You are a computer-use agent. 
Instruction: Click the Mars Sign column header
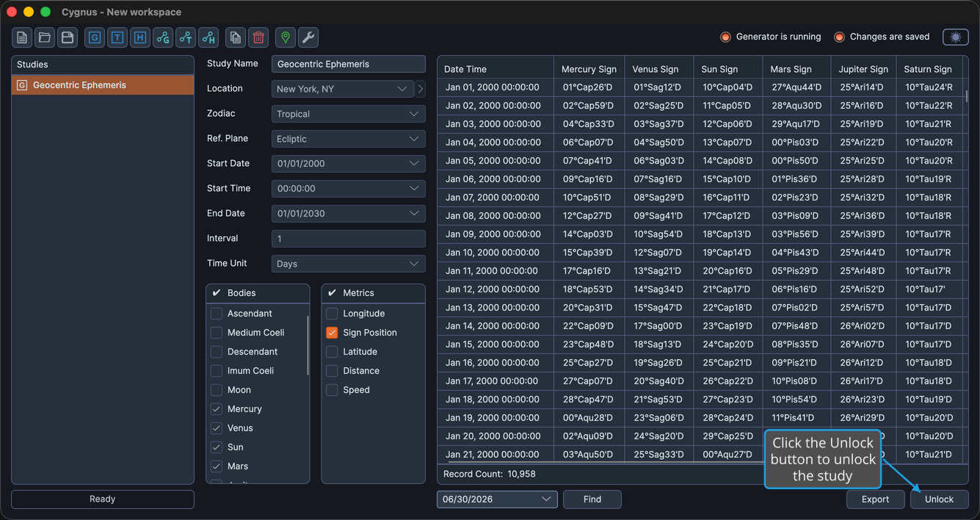pos(796,69)
